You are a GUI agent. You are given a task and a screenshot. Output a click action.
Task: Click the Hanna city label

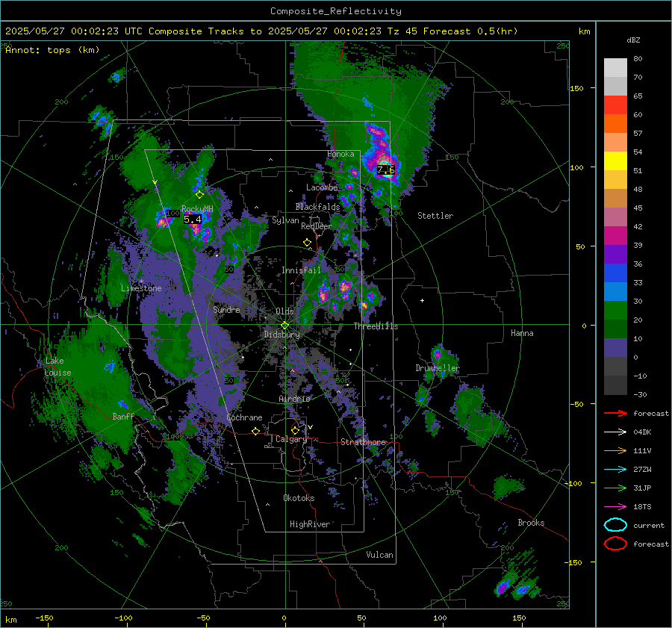click(x=522, y=333)
